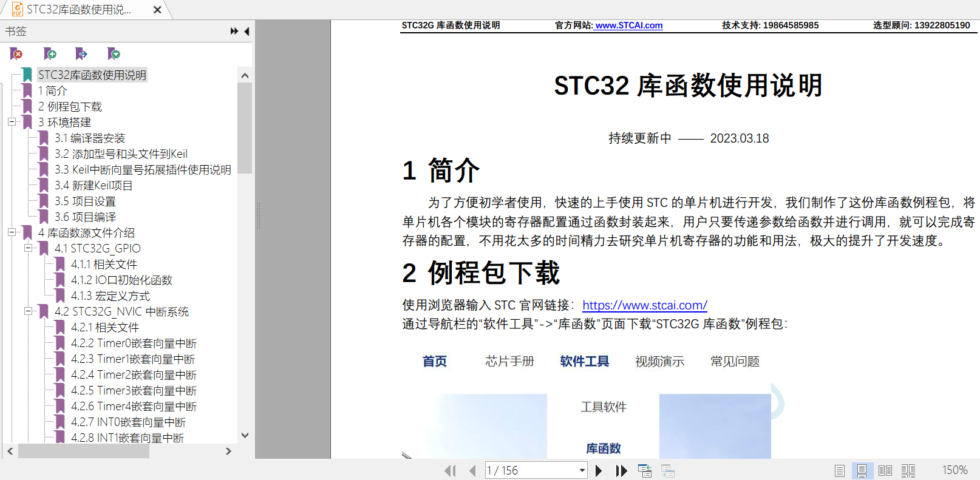980x480 pixels.
Task: Switch to two-page layout
Action: click(885, 471)
